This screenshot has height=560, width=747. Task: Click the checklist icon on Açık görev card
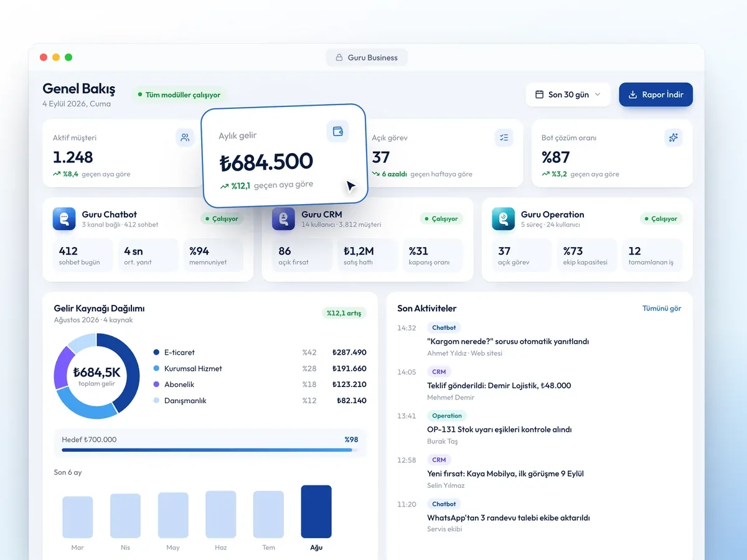[504, 138]
